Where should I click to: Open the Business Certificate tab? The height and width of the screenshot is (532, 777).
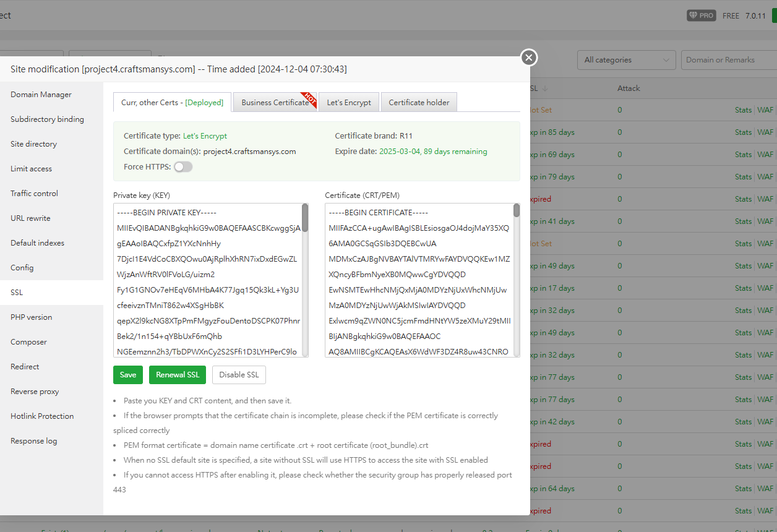tap(275, 103)
